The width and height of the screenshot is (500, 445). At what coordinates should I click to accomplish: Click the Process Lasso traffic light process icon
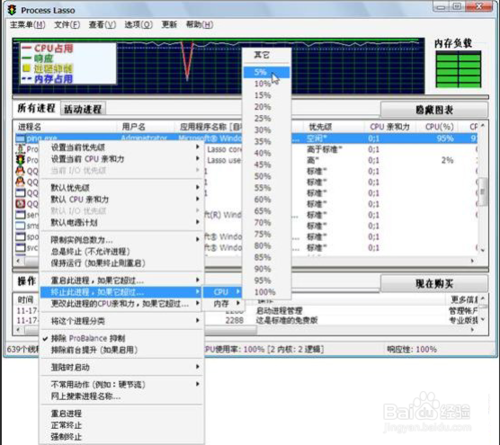coord(20,160)
